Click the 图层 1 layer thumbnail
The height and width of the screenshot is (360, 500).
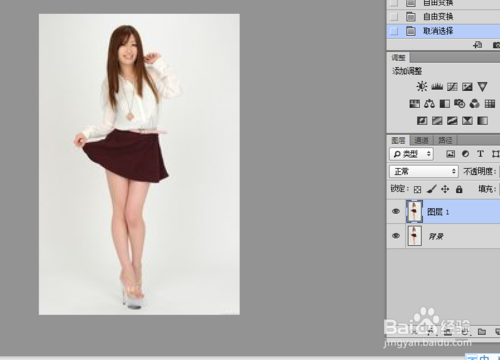[x=414, y=211]
